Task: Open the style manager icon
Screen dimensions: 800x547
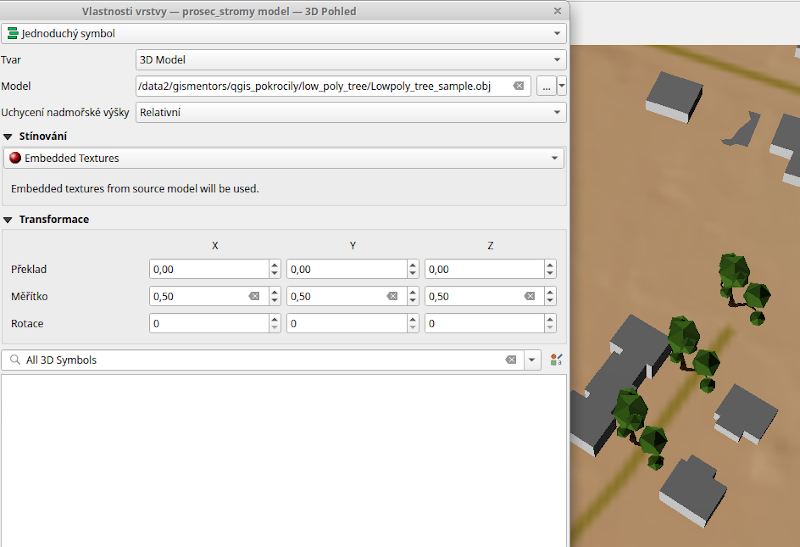Action: pyautogui.click(x=556, y=360)
